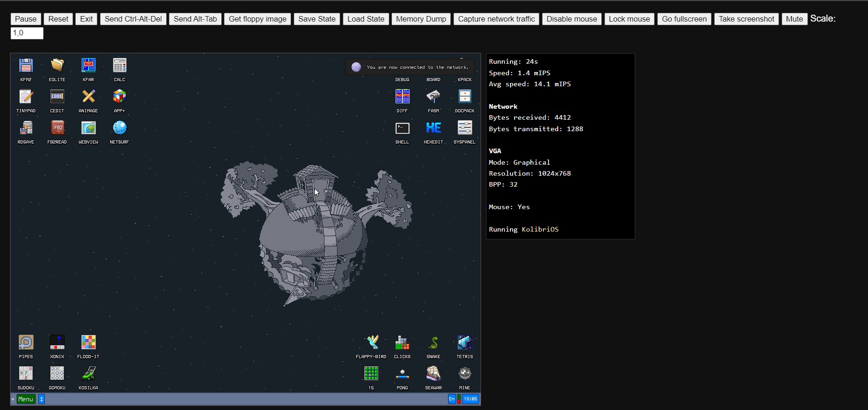Viewport: 868px width, 410px height.
Task: Click the Load State button
Action: pos(366,19)
